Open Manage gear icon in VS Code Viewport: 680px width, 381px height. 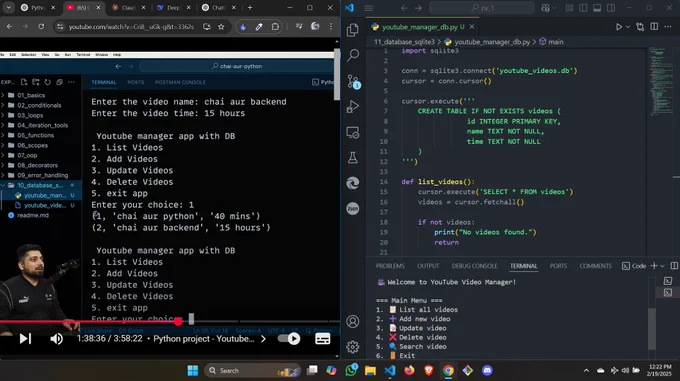click(x=353, y=347)
